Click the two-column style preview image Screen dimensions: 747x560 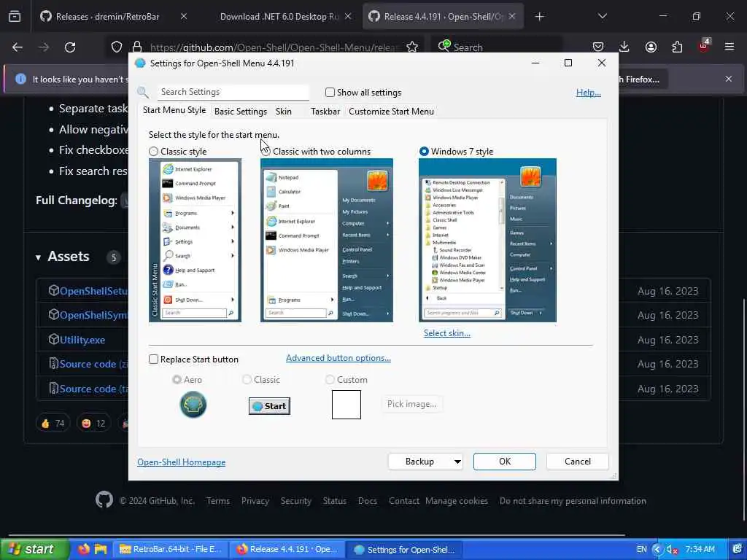327,241
